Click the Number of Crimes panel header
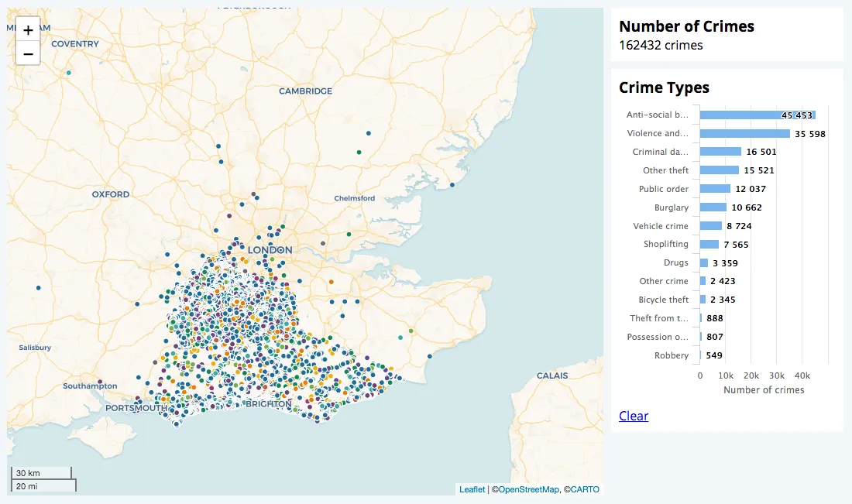852x504 pixels. (x=686, y=26)
